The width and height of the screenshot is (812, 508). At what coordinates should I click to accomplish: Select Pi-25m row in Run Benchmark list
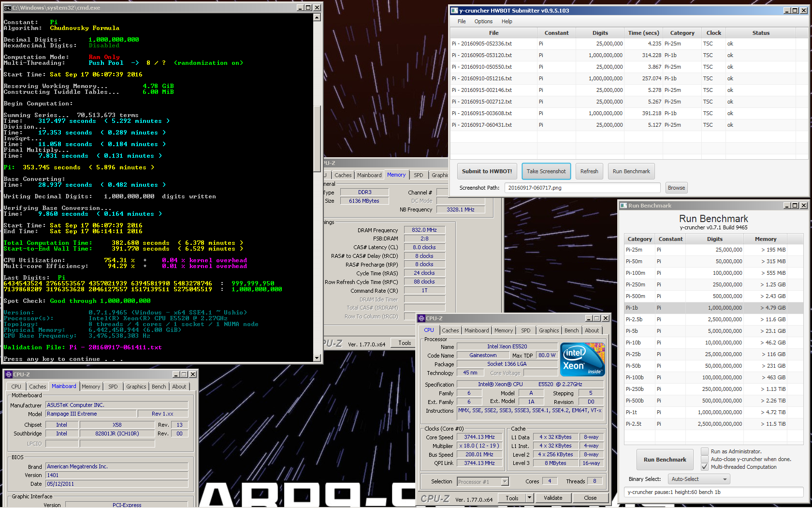point(713,250)
